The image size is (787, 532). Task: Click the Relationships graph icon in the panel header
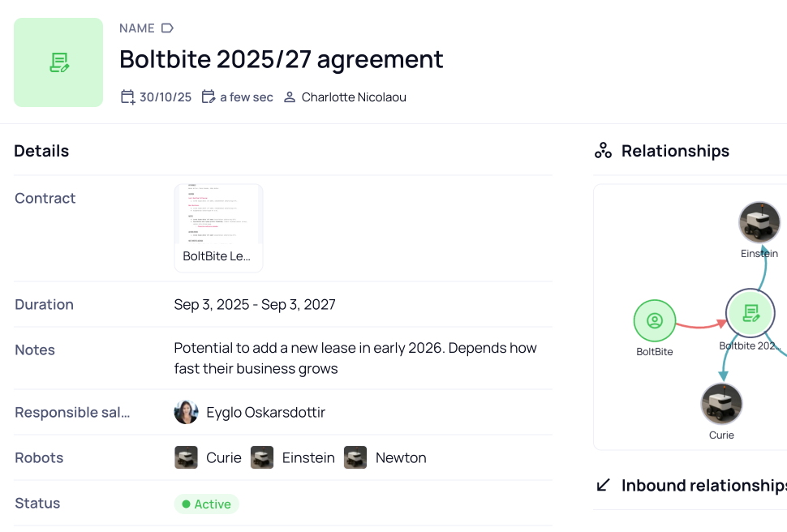coord(603,150)
